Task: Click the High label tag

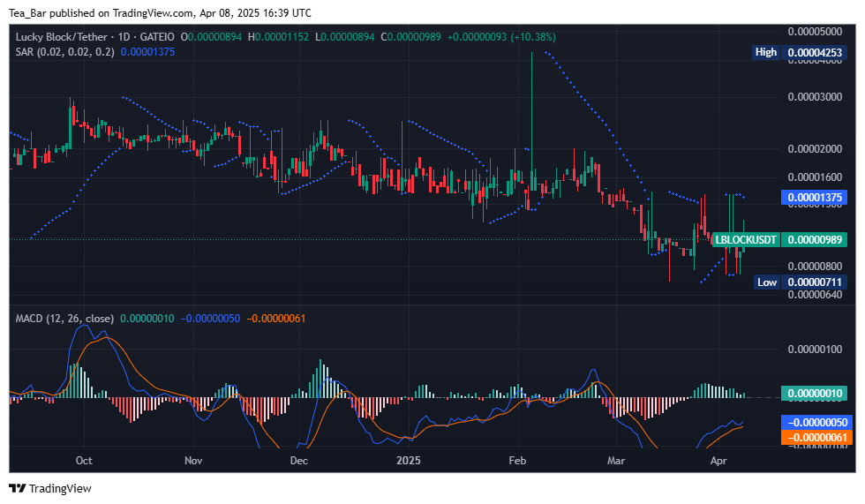Action: [x=766, y=52]
